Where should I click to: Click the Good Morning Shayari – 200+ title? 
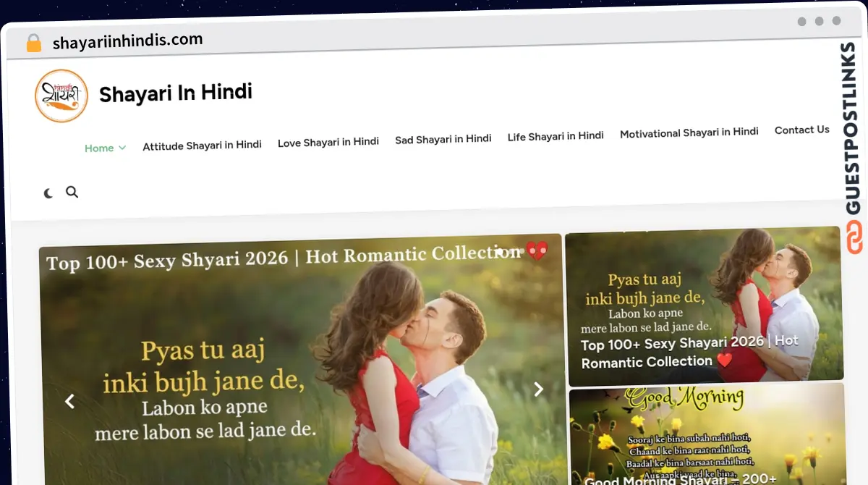click(x=680, y=479)
